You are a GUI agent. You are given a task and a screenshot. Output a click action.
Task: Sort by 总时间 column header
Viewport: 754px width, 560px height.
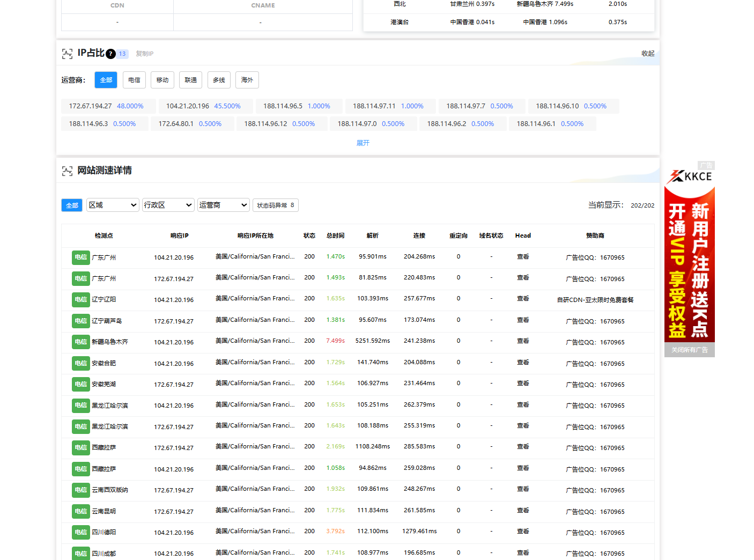tap(336, 235)
